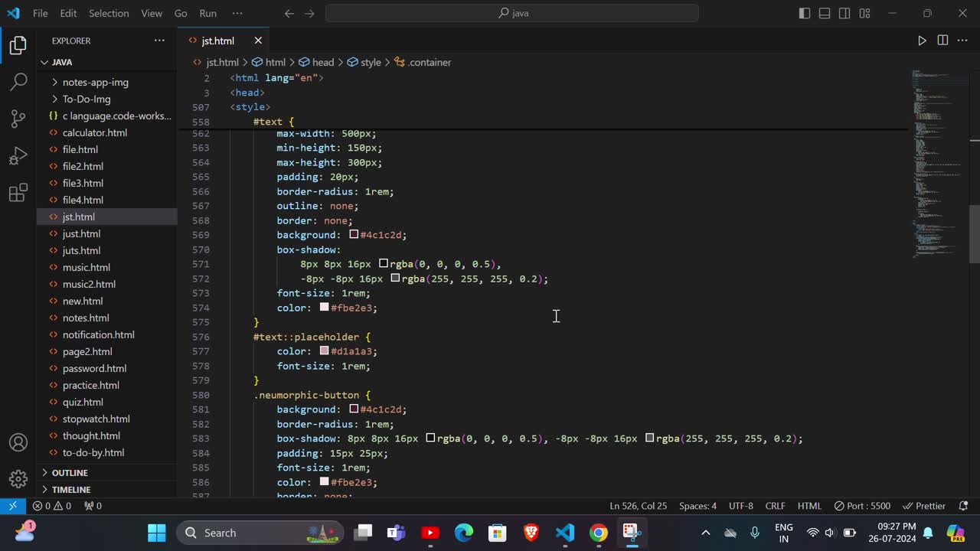Image resolution: width=980 pixels, height=551 pixels.
Task: Expand the notes-app-img folder
Action: [95, 82]
